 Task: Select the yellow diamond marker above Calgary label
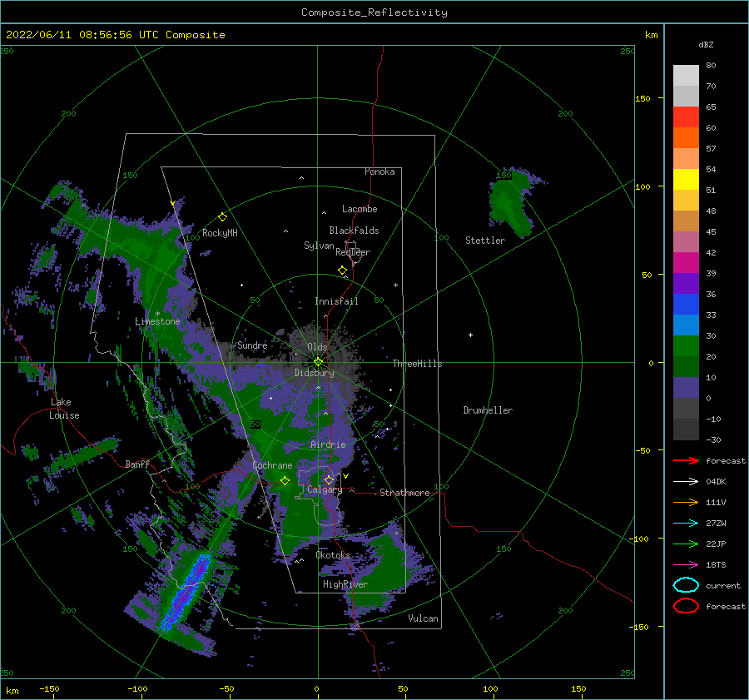329,479
